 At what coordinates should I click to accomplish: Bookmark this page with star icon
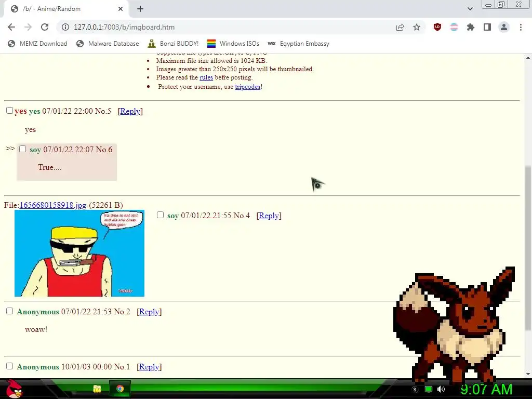click(417, 27)
